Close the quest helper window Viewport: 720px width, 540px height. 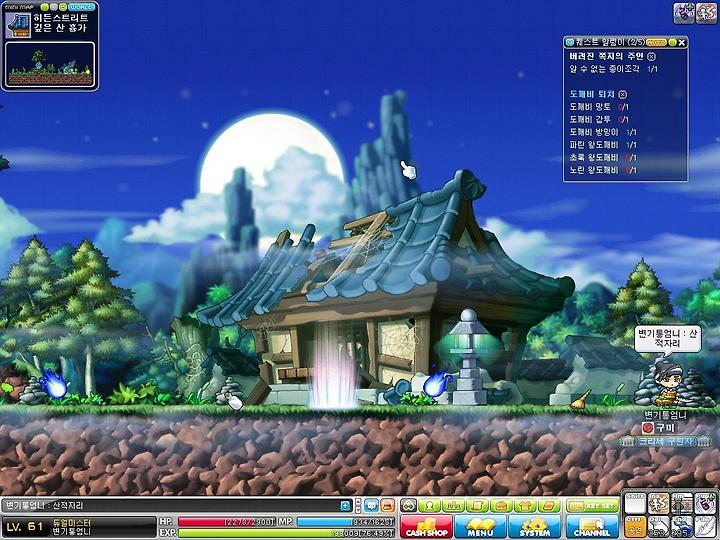coord(682,42)
